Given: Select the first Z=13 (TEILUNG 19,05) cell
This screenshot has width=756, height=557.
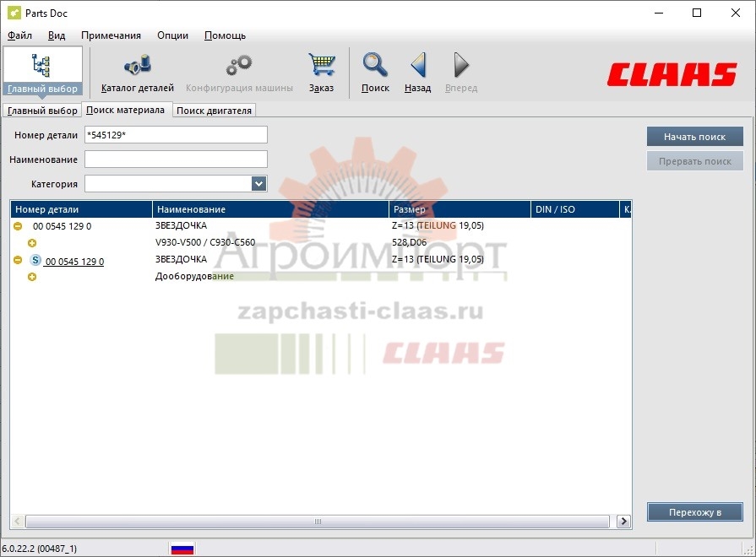Looking at the screenshot, I should 438,225.
